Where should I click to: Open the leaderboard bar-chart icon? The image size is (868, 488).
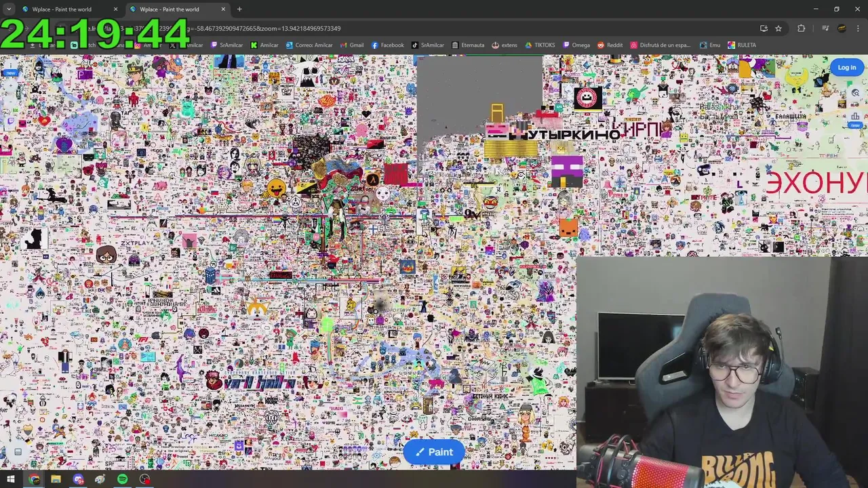tap(854, 117)
